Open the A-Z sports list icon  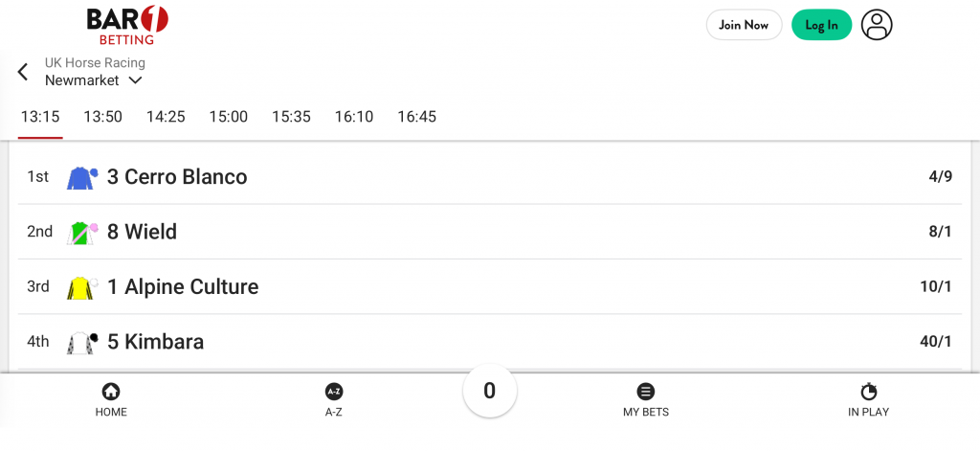tap(334, 392)
